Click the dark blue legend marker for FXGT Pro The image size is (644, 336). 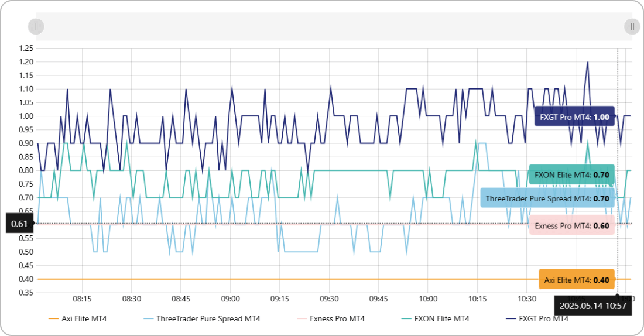click(511, 318)
